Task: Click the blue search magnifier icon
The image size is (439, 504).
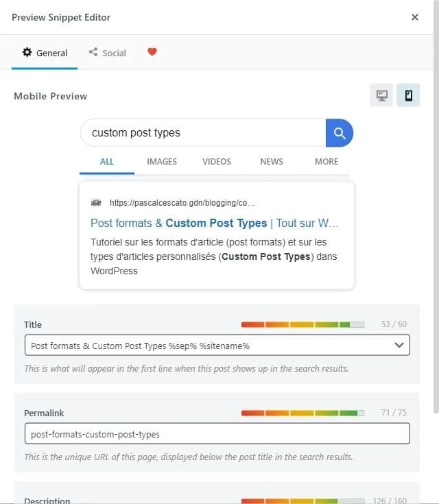Action: coord(339,133)
